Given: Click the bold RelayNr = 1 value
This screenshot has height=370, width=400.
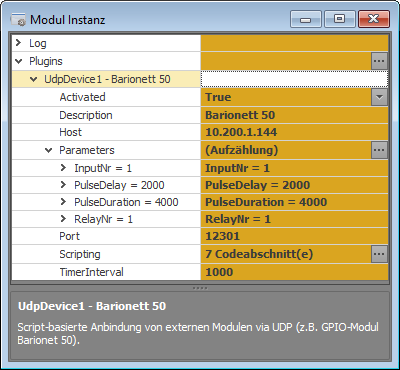Looking at the screenshot, I should [x=238, y=219].
